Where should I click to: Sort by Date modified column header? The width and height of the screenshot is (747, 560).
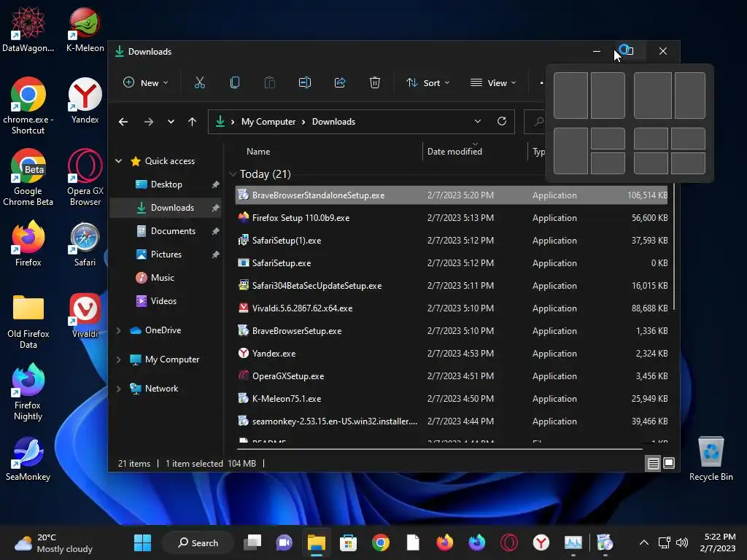[454, 152]
